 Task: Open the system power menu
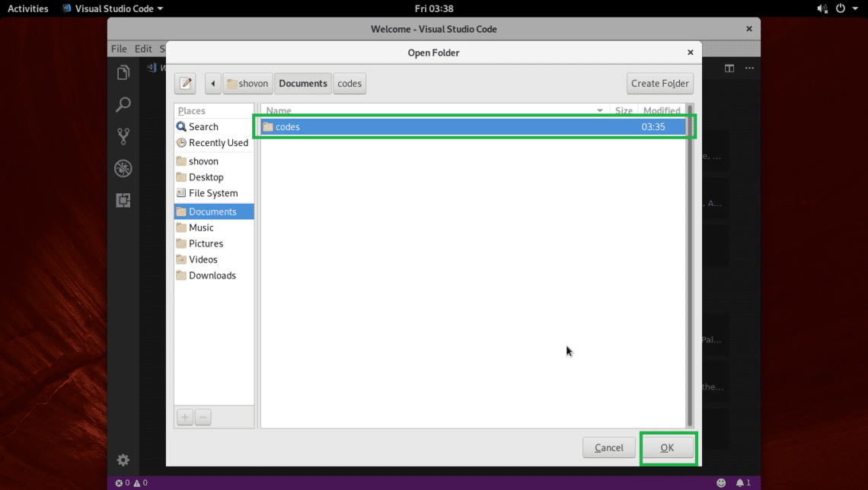click(844, 8)
